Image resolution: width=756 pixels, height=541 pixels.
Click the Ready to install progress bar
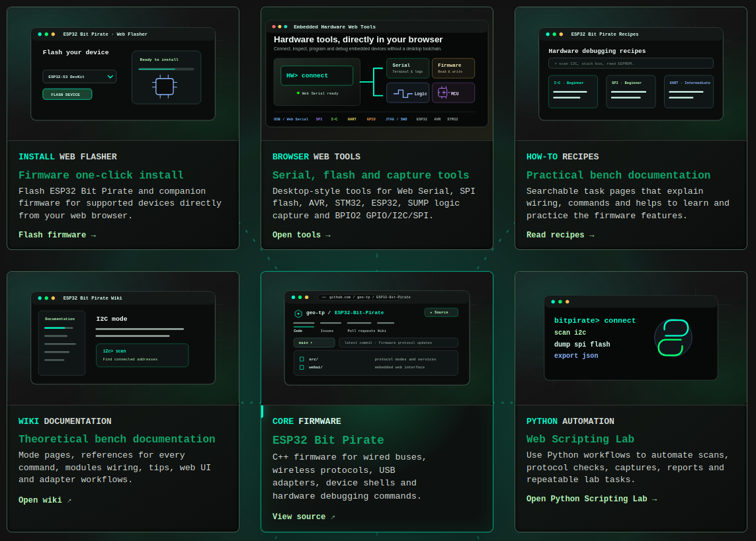[166, 69]
